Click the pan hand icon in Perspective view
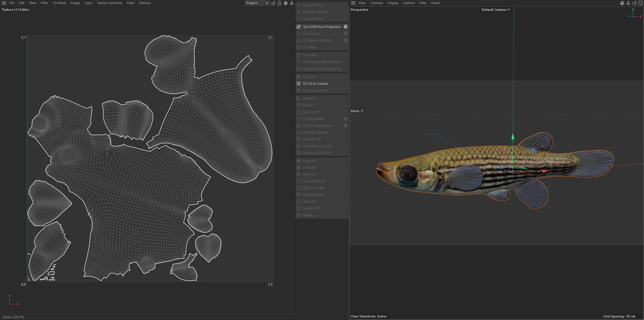The height and width of the screenshot is (320, 644). [x=622, y=3]
